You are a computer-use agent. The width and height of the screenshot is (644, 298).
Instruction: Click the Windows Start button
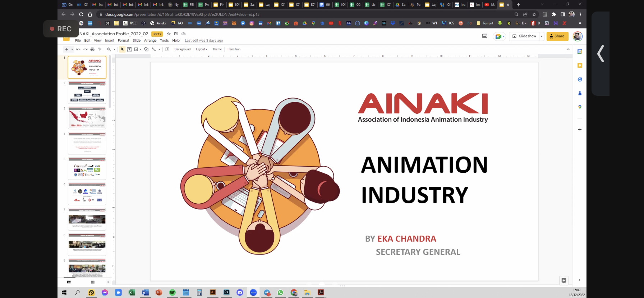pyautogui.click(x=64, y=293)
